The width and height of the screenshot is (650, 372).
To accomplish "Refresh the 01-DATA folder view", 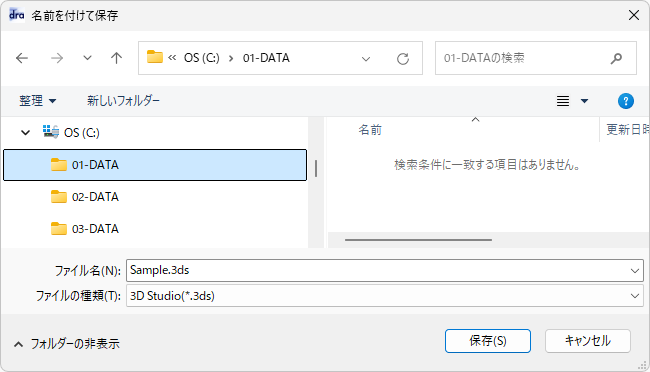I will [x=403, y=58].
